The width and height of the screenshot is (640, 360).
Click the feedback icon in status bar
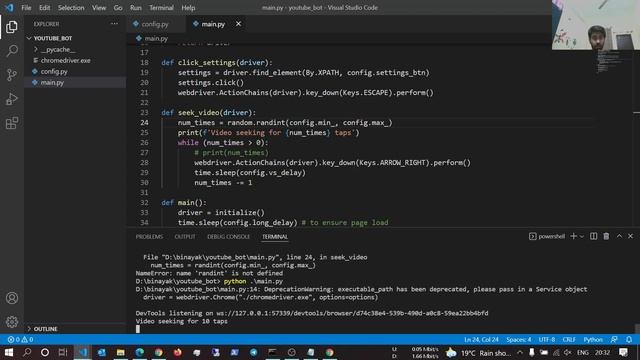[x=614, y=340]
